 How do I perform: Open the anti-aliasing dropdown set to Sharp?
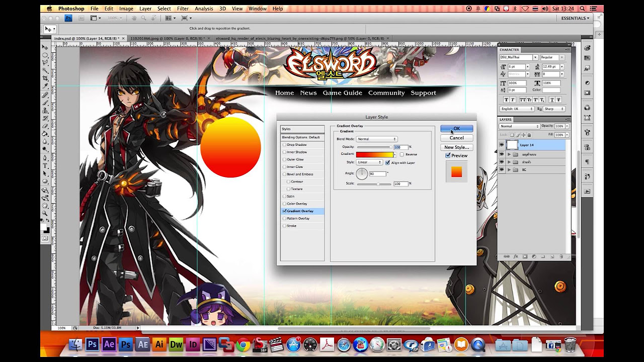(554, 109)
